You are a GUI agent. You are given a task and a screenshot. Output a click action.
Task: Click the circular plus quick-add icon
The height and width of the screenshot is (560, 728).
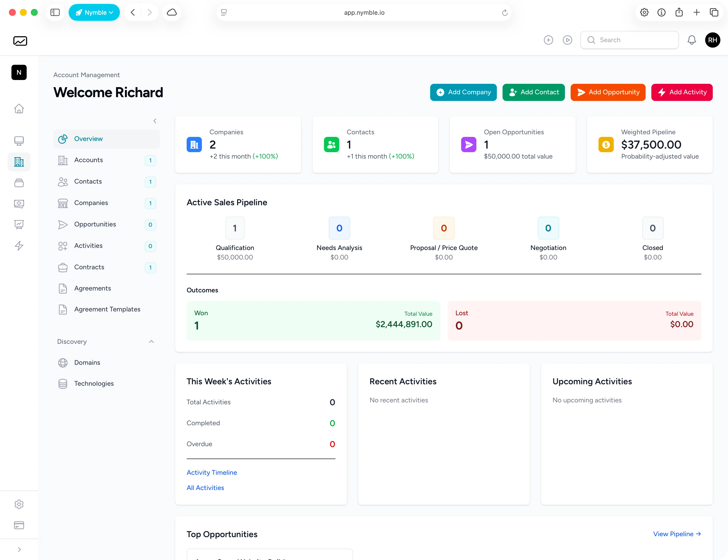pyautogui.click(x=548, y=40)
